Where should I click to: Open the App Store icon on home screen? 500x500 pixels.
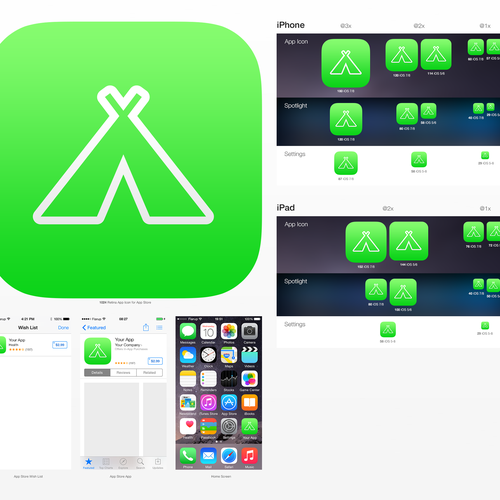coord(229,403)
